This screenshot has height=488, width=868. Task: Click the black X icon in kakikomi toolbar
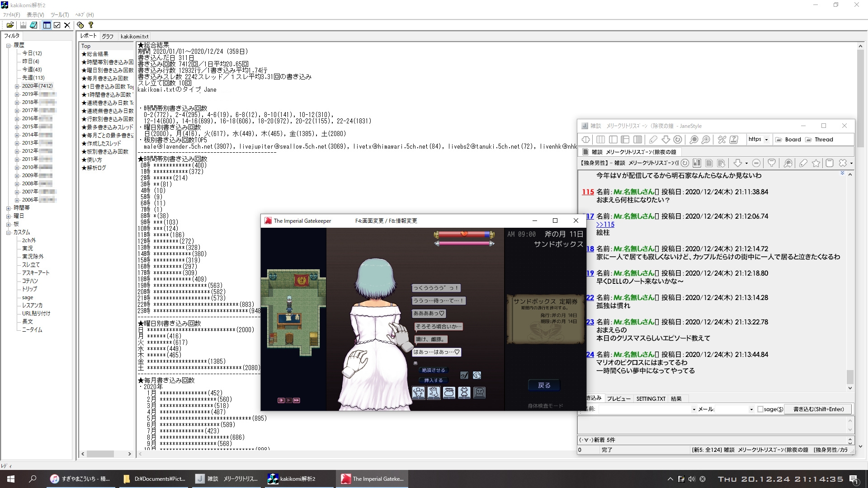point(67,25)
